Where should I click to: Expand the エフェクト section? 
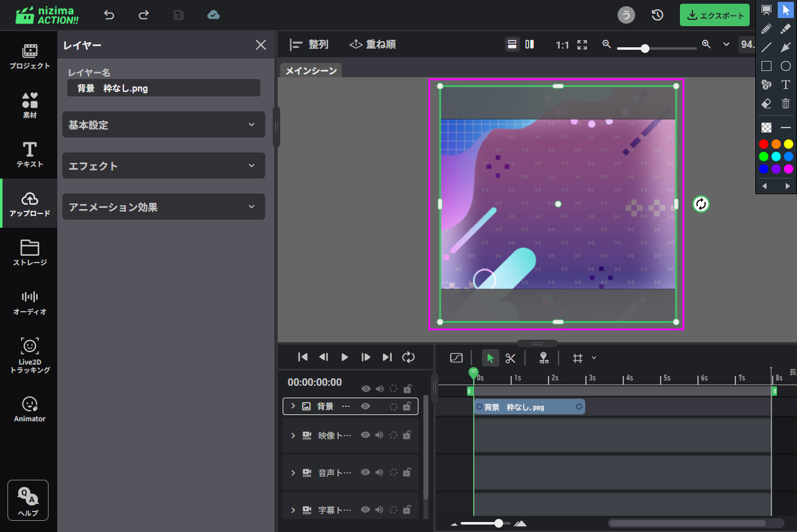coord(164,166)
